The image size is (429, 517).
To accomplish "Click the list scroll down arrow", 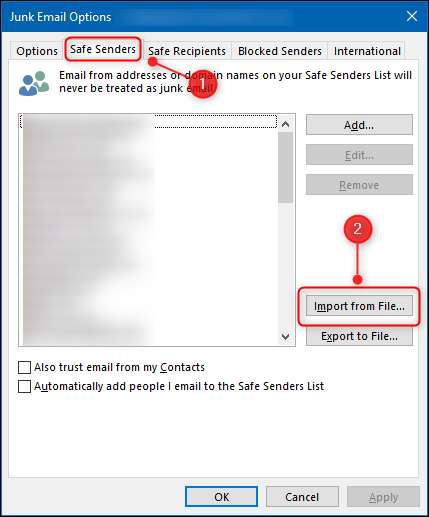I will (285, 336).
